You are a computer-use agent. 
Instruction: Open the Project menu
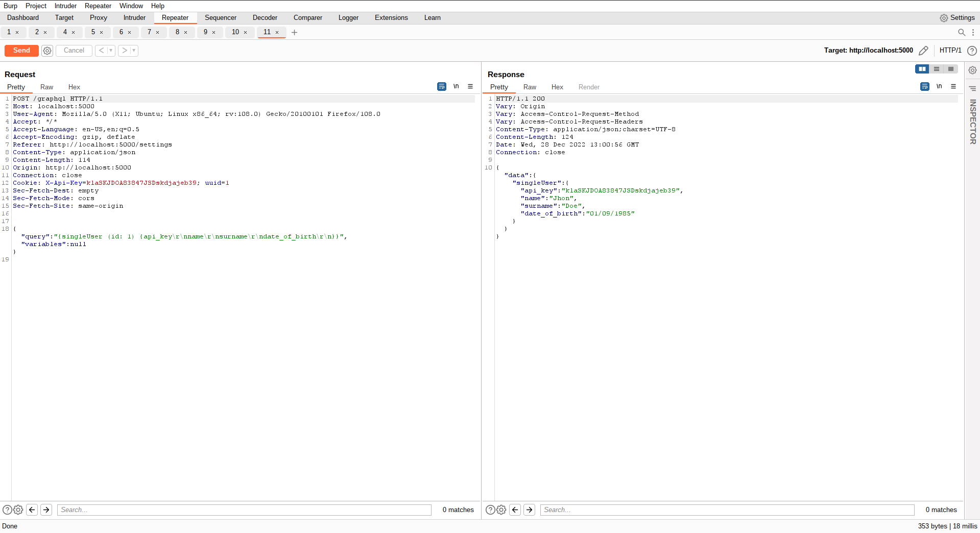point(36,6)
